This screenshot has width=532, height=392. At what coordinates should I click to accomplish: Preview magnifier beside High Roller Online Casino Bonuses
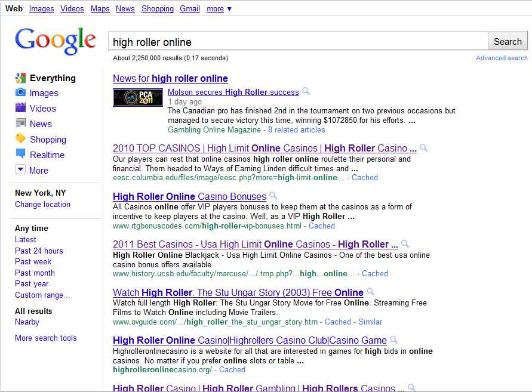(x=273, y=196)
